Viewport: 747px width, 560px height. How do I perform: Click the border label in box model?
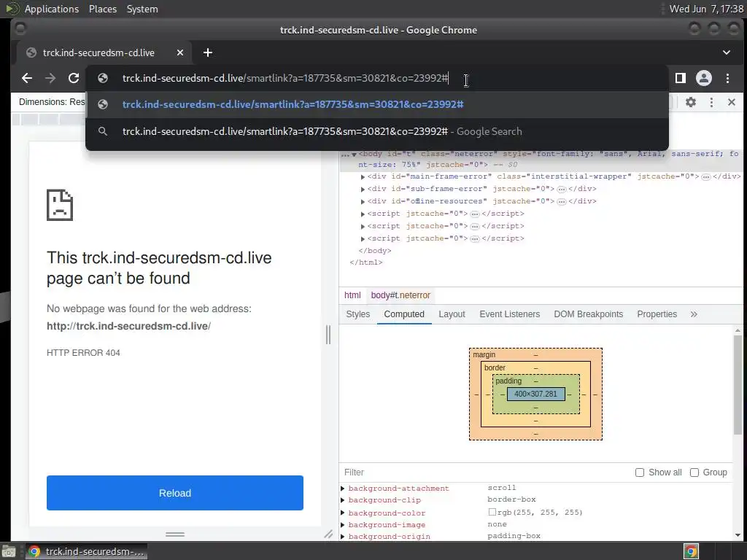click(495, 367)
